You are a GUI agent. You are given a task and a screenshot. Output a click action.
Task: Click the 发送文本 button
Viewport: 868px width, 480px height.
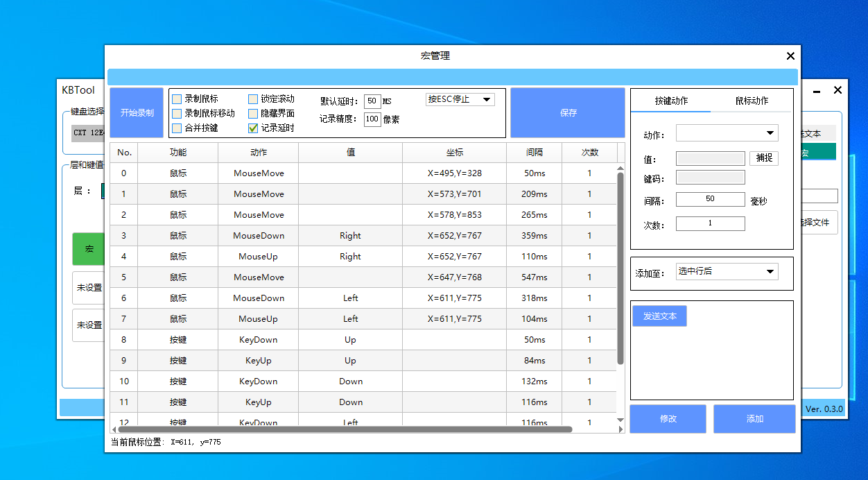pyautogui.click(x=659, y=316)
